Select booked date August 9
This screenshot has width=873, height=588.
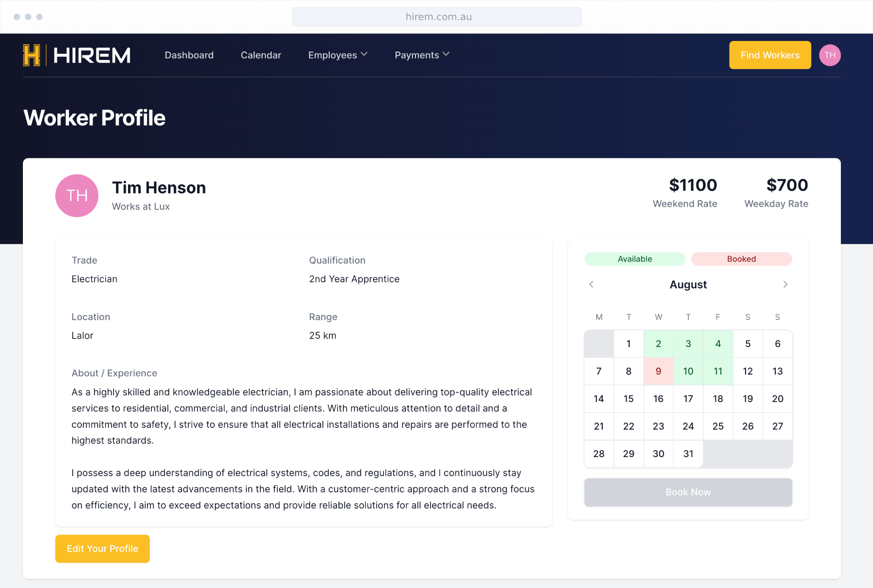tap(658, 371)
